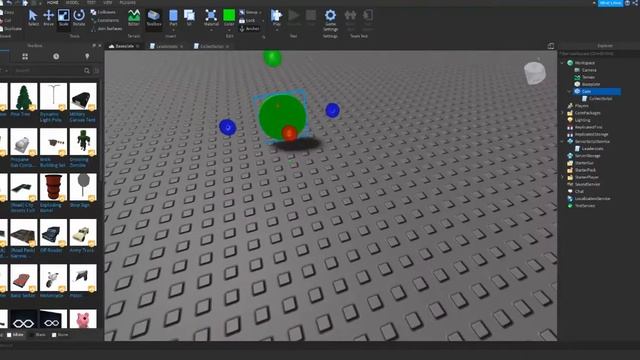Screen dimensions: 640x360
Task: Click the Group icon in Edit section
Action: (x=242, y=12)
